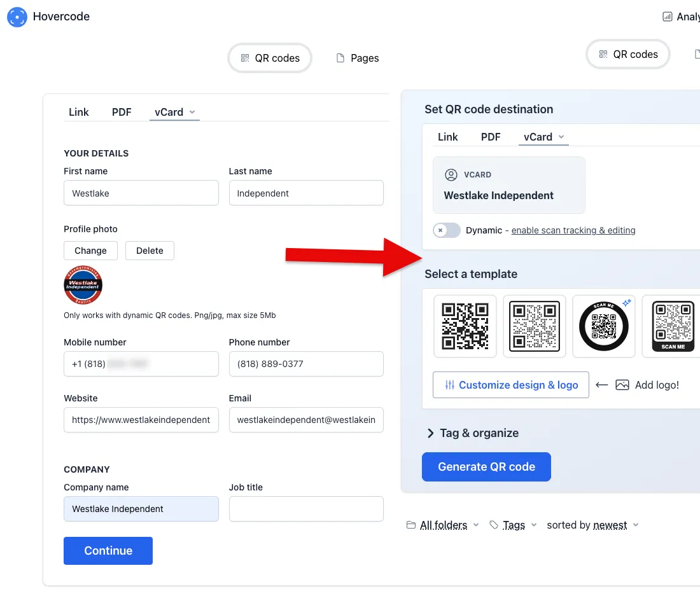Click Pages document icon in left nav
700x589 pixels.
[x=340, y=58]
